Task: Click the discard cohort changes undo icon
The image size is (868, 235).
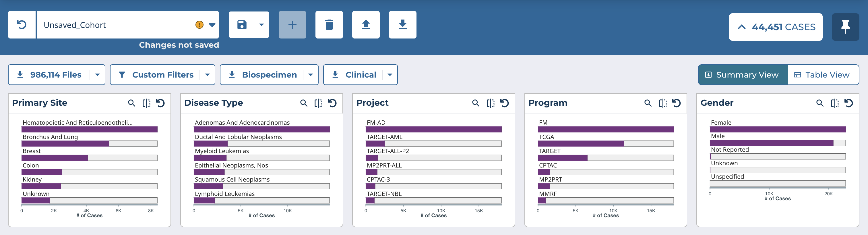Action: pos(22,25)
